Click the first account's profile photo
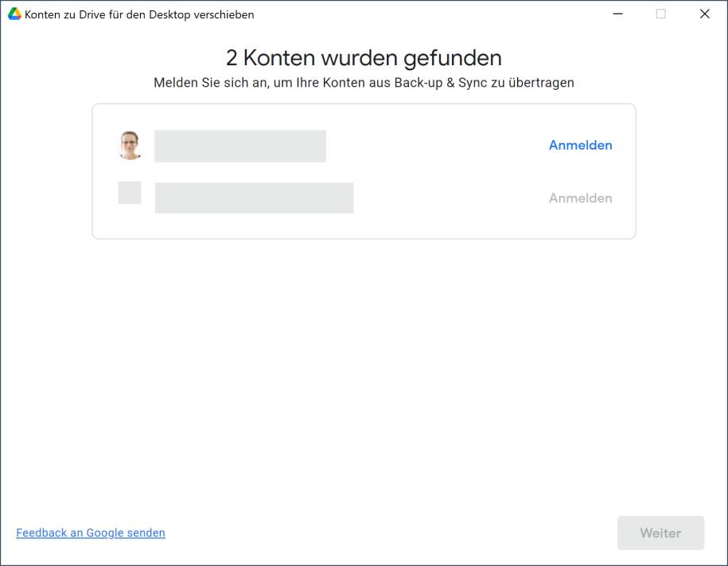Image resolution: width=728 pixels, height=566 pixels. tap(130, 146)
